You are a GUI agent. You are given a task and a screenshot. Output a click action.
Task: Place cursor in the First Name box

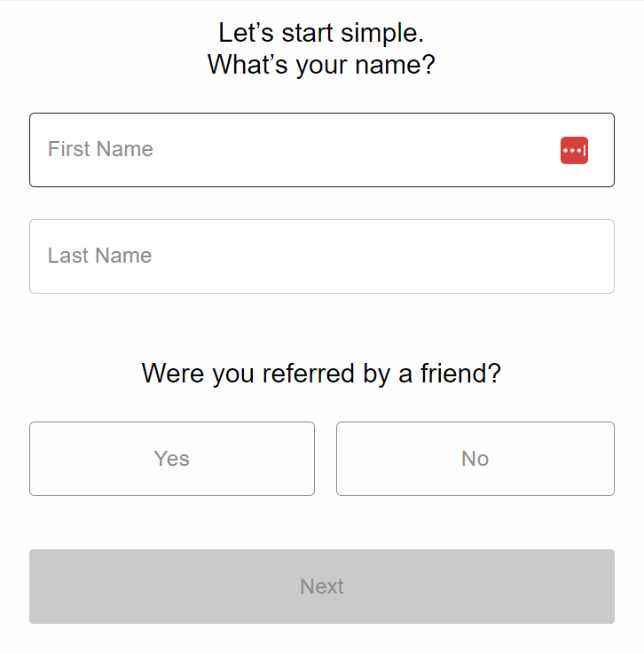coord(322,150)
